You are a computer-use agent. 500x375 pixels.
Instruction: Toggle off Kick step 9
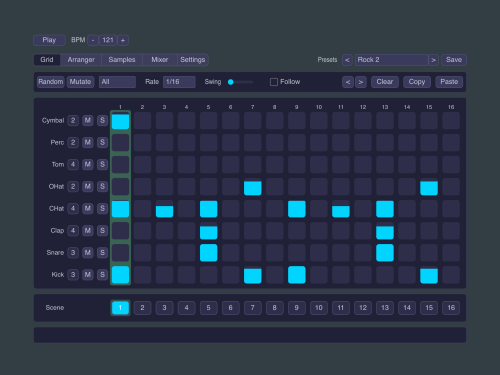tap(297, 275)
